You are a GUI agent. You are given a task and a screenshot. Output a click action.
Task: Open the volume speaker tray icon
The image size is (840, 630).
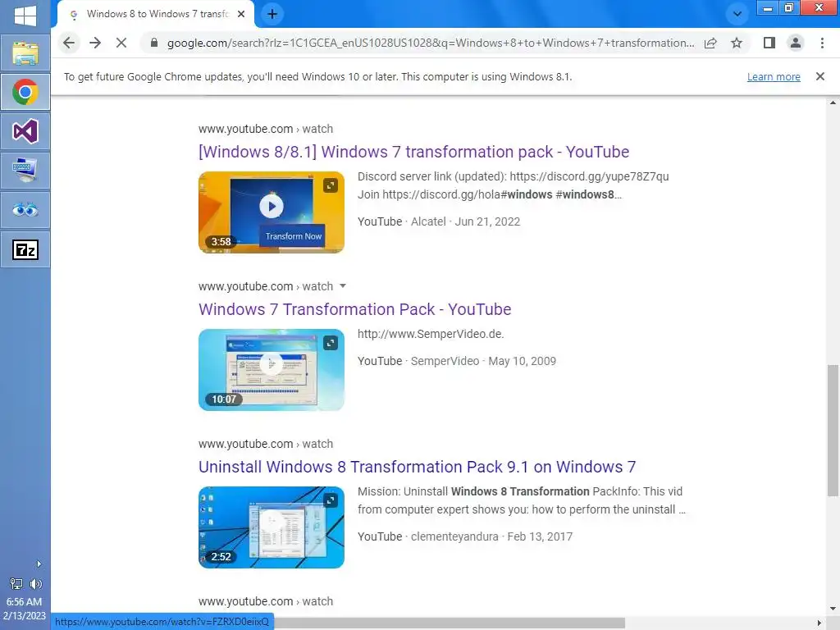click(x=36, y=584)
